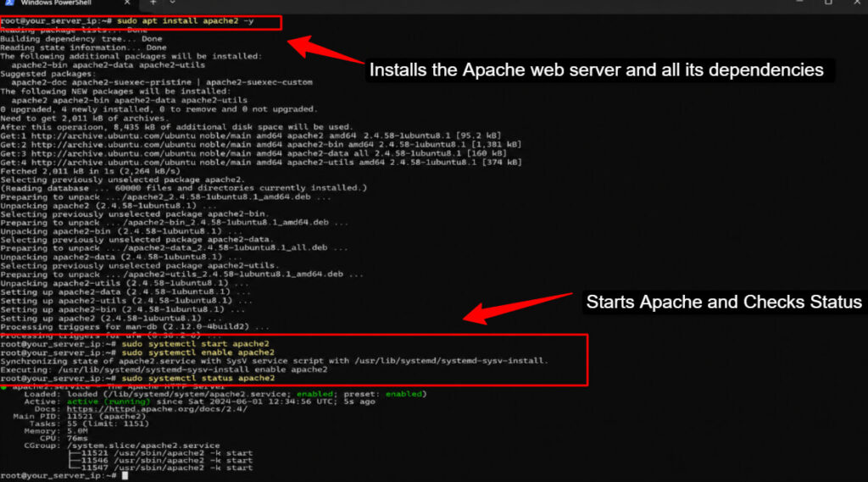
Task: Click the 'Tasks: 55 (limit: 1151)' line
Action: click(89, 424)
